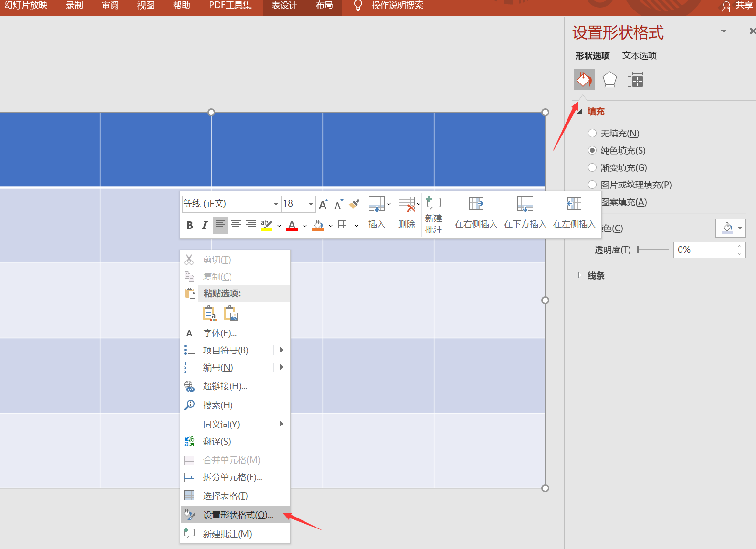
Task: Choose 设置形状格式(O)... menu item
Action: (235, 515)
